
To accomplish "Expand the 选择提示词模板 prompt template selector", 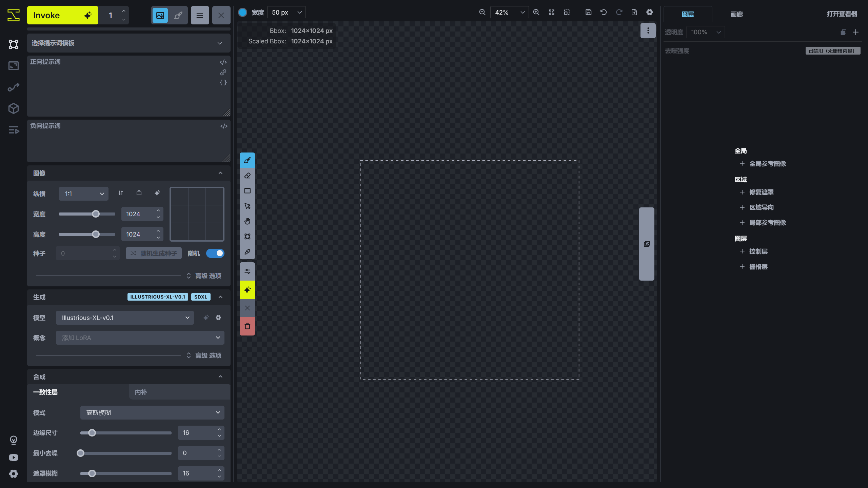I will (129, 43).
